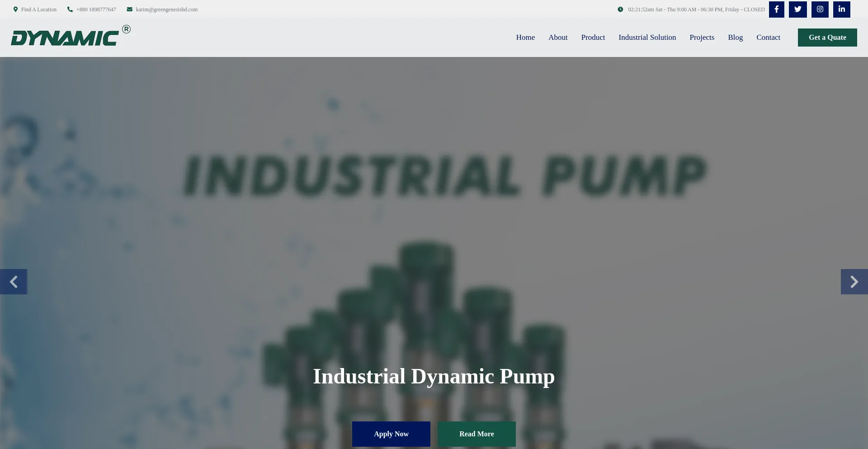Open the Projects menu item
Image resolution: width=868 pixels, height=449 pixels.
[x=702, y=38]
